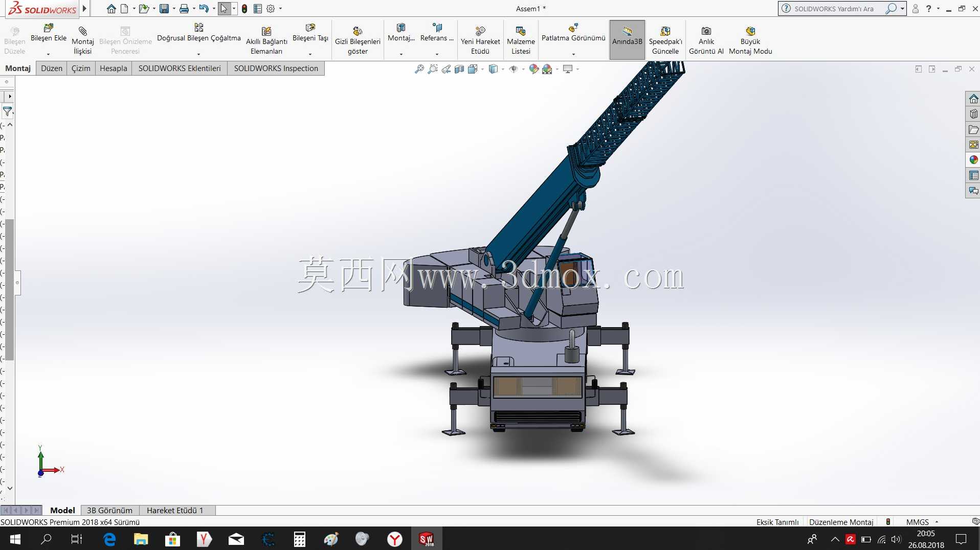This screenshot has width=980, height=550.
Task: Undo the last action
Action: tap(204, 9)
